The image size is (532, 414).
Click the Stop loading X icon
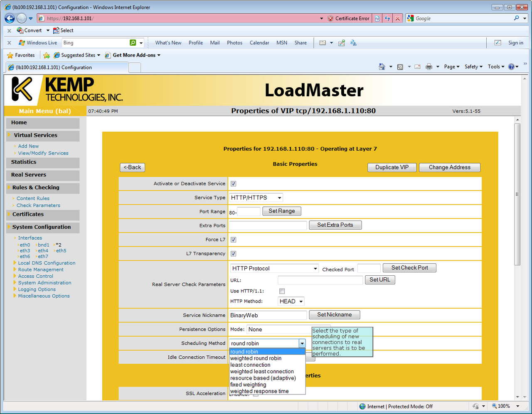398,18
